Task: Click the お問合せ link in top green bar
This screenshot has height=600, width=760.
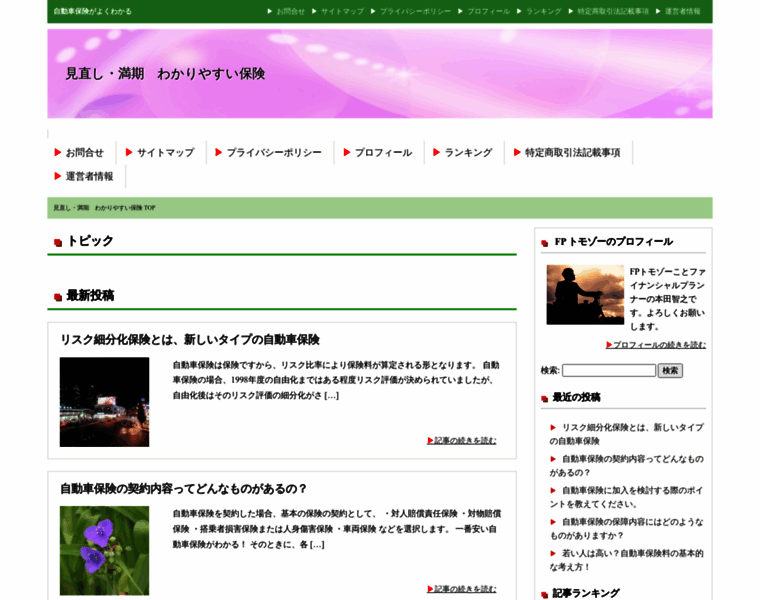Action: click(x=290, y=11)
